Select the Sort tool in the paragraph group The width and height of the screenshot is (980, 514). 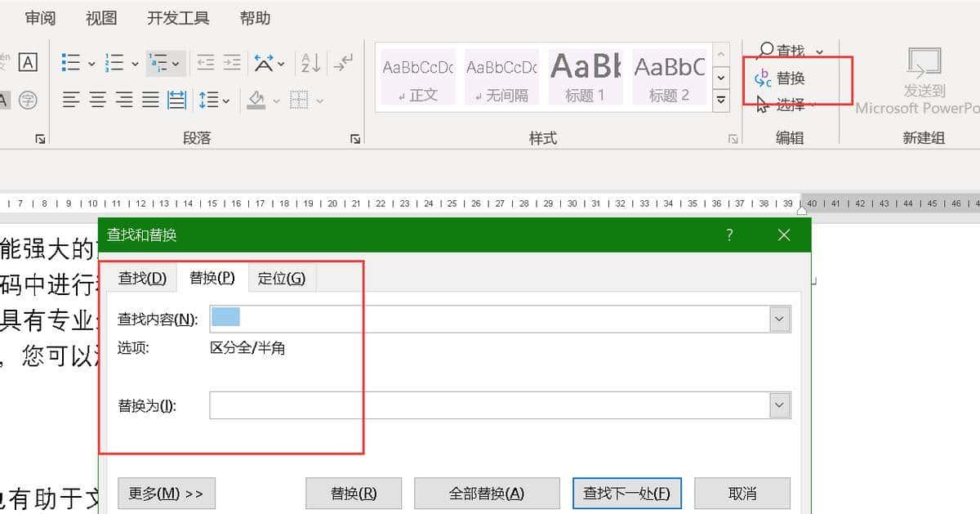pyautogui.click(x=310, y=62)
